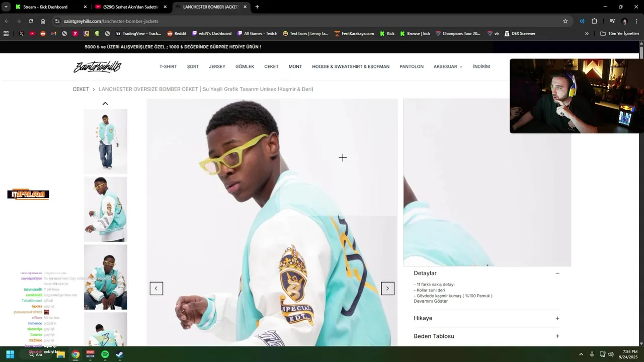
Task: Reload the page with the refresh icon
Action: [x=31, y=21]
